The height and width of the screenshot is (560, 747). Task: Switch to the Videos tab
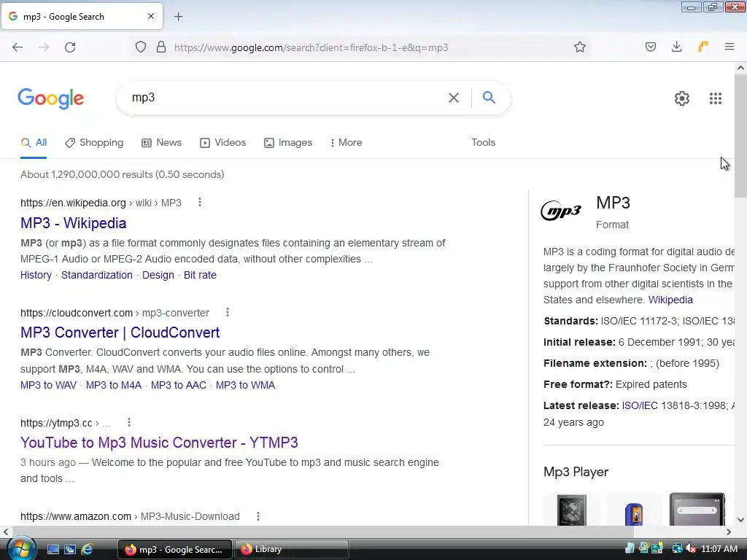(x=223, y=142)
